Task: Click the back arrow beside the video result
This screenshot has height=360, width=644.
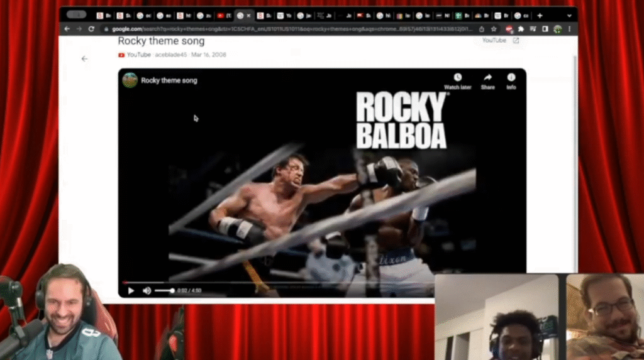Action: tap(84, 58)
